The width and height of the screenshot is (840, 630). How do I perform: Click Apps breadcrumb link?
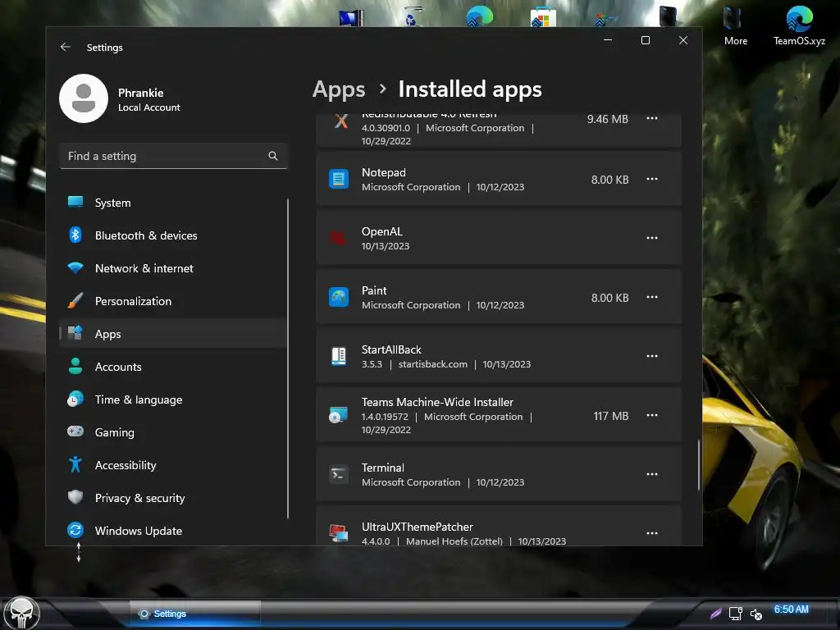pos(339,89)
